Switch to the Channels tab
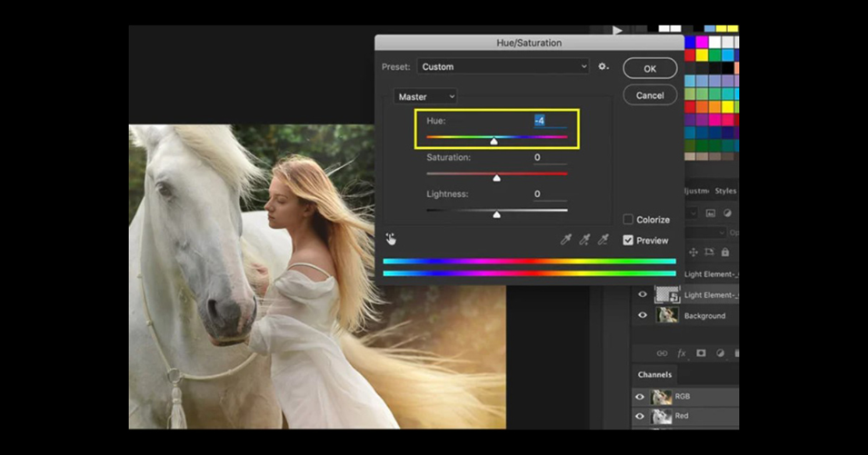868x455 pixels. click(654, 374)
